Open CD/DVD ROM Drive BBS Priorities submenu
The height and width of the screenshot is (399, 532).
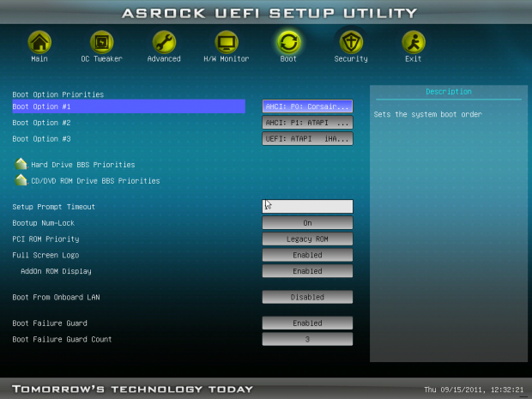coord(95,181)
